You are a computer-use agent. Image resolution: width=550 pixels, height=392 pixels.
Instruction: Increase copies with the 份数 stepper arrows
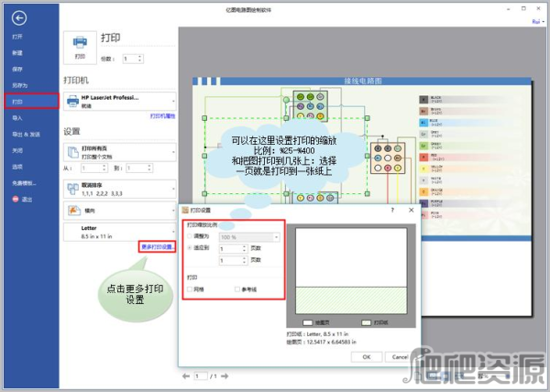tap(140, 59)
